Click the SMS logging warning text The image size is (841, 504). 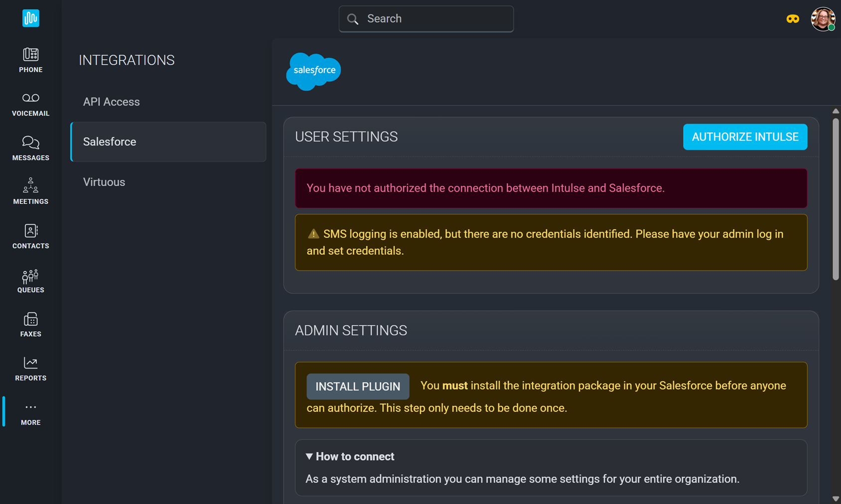click(545, 242)
